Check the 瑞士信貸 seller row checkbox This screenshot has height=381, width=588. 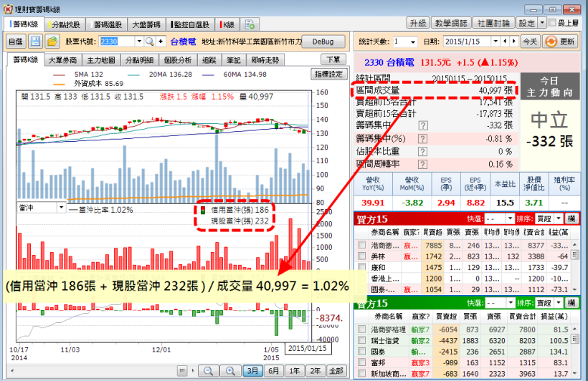click(362, 340)
